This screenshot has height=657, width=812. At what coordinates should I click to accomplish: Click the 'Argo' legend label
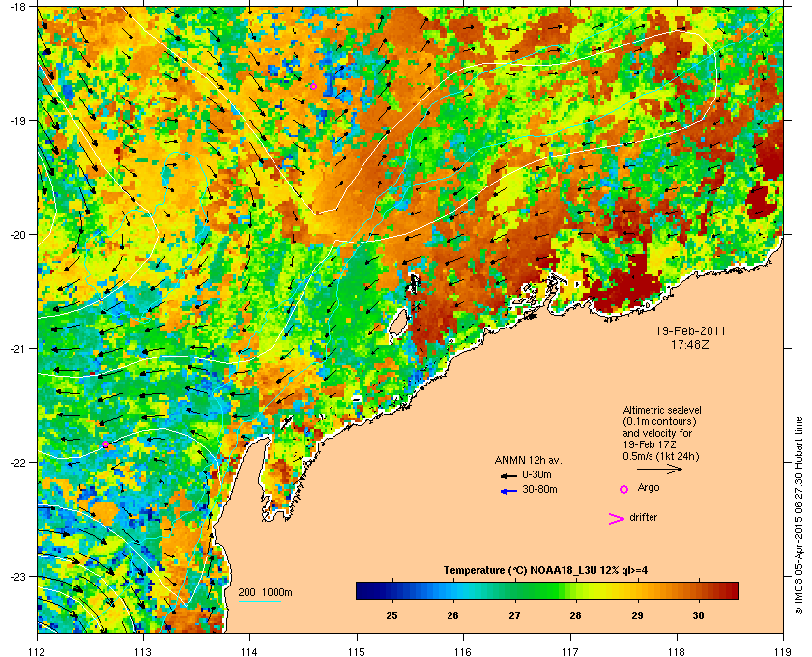(649, 488)
